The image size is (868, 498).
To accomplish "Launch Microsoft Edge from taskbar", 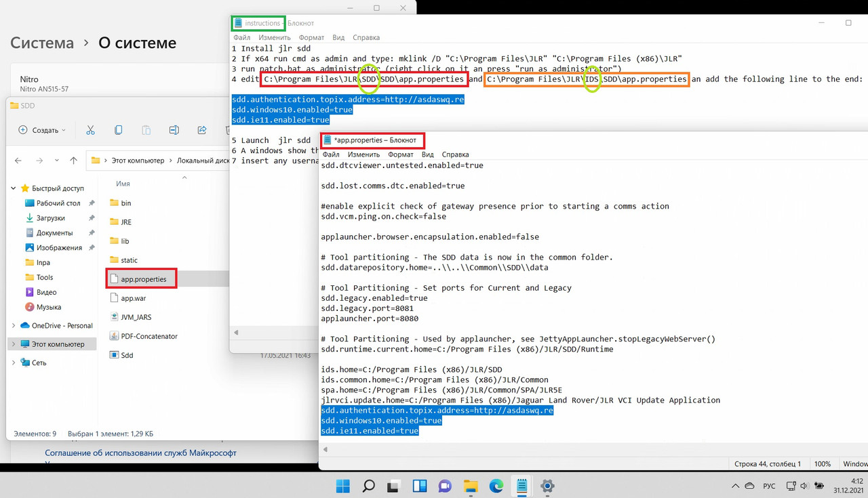I will click(497, 486).
